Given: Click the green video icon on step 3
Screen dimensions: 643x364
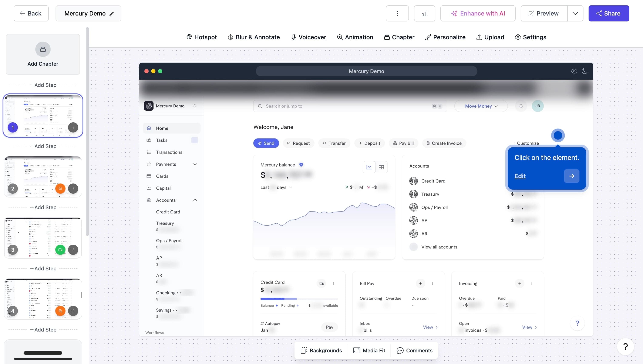Looking at the screenshot, I should (x=60, y=250).
